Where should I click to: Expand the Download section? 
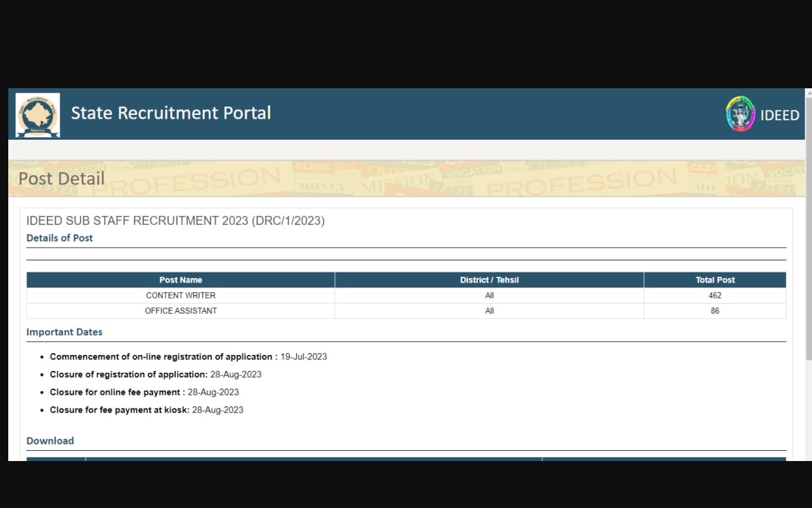click(50, 440)
